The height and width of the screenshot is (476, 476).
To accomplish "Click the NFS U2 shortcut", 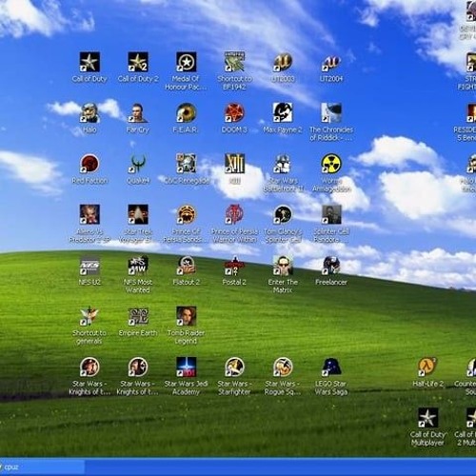I will (x=89, y=266).
